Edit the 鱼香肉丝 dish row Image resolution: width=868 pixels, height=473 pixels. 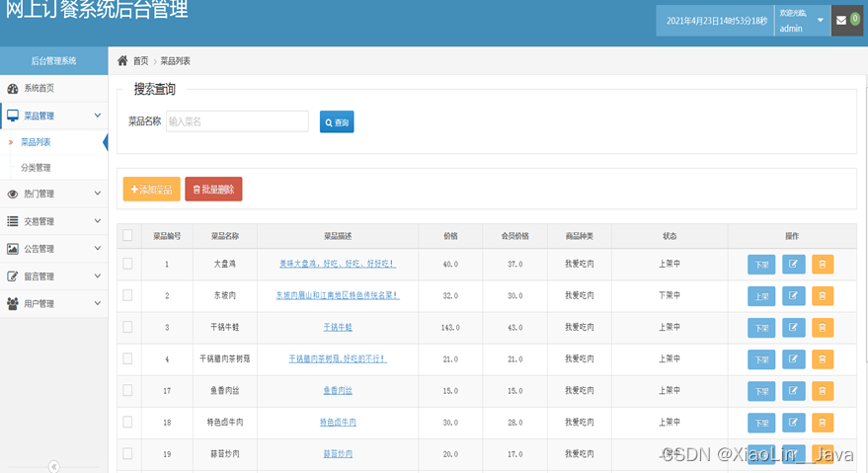point(793,391)
